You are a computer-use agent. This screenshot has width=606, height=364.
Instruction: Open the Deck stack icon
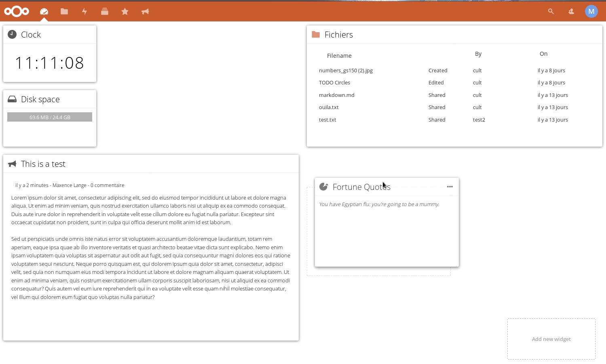pyautogui.click(x=105, y=11)
